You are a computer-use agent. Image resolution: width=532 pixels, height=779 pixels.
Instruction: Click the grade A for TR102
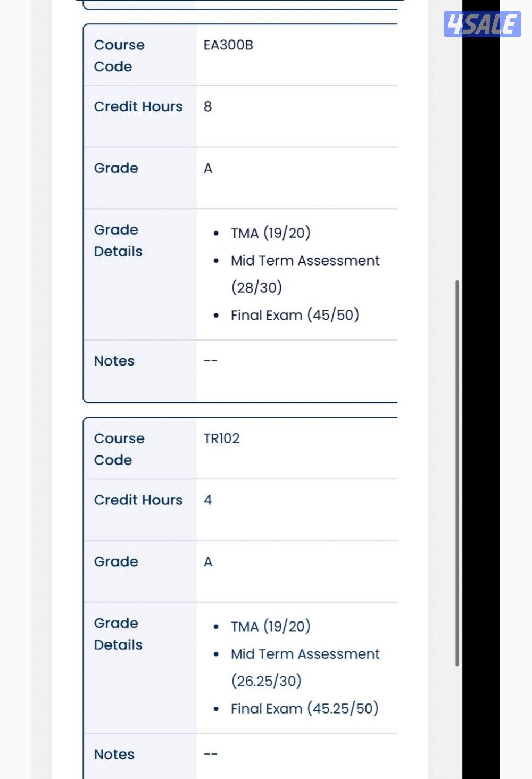(x=208, y=562)
